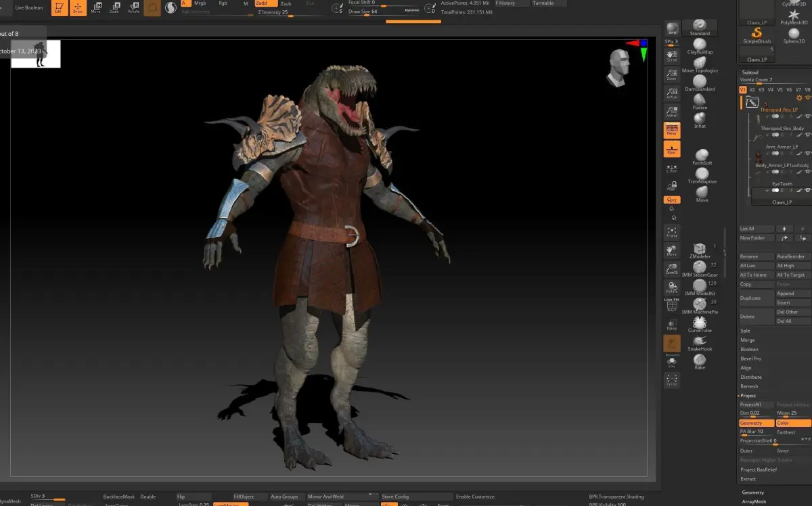Adjust the Draw Size slider
Viewport: 812px width, 506px height.
pyautogui.click(x=384, y=11)
